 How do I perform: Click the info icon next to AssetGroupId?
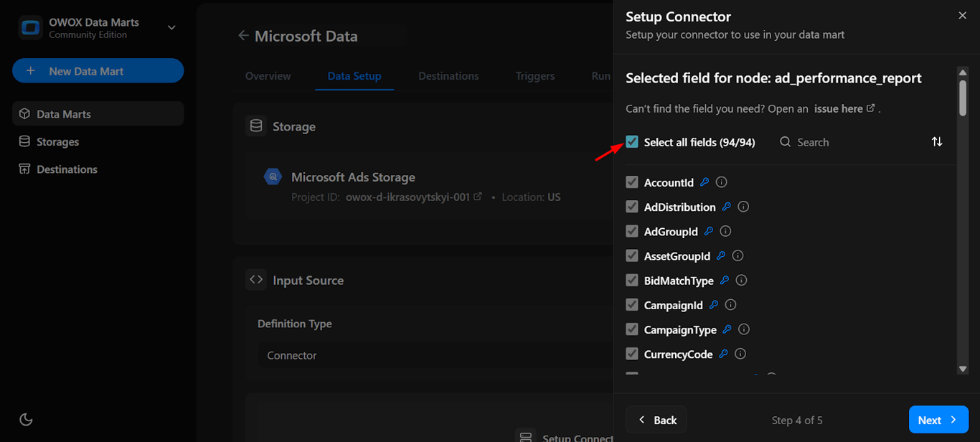click(738, 255)
